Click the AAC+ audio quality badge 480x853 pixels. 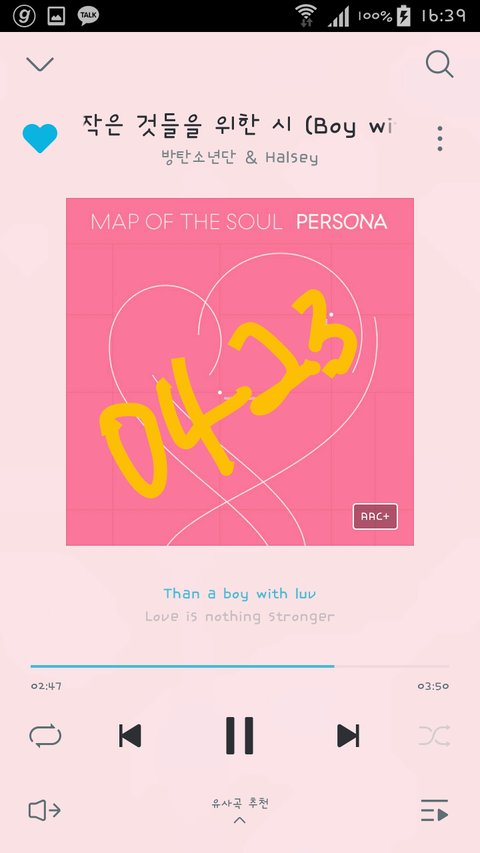coord(375,516)
